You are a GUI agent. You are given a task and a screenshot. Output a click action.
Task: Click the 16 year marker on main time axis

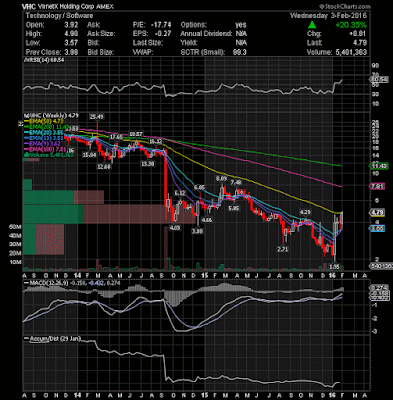(x=332, y=275)
